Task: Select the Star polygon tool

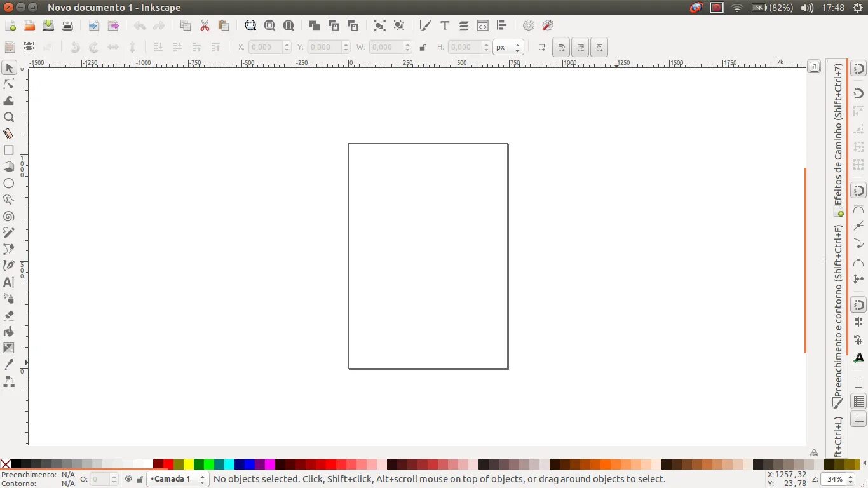Action: 9,200
